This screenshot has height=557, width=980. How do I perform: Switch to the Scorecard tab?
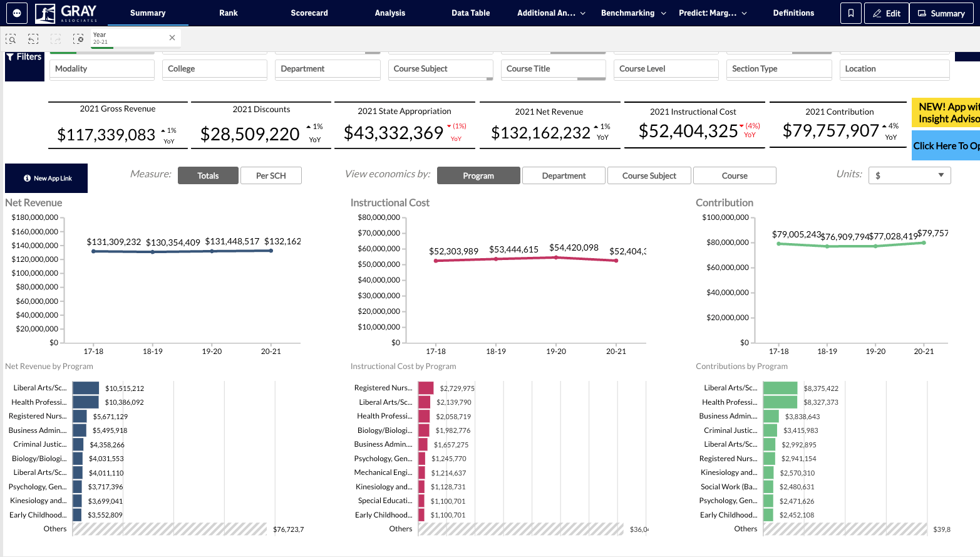pyautogui.click(x=309, y=13)
